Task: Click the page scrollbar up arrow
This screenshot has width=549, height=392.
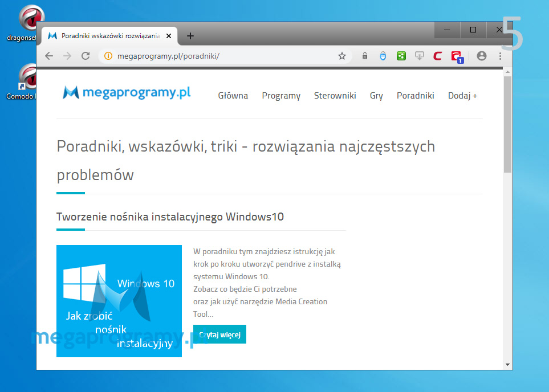Action: coord(508,72)
